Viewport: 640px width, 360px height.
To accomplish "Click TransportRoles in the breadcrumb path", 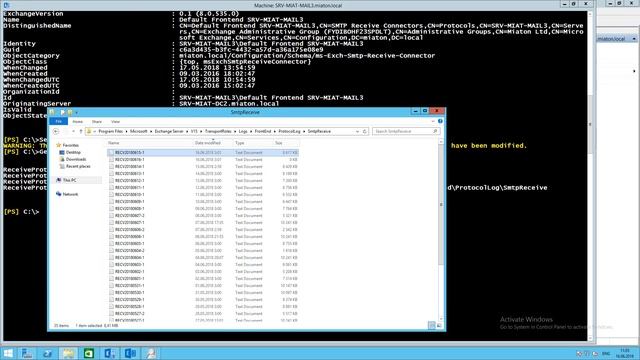I will coord(218,131).
